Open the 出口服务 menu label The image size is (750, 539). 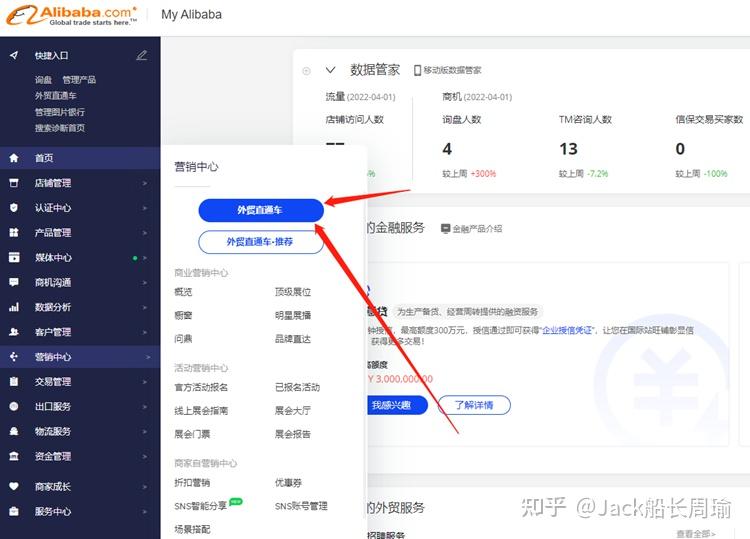point(53,407)
